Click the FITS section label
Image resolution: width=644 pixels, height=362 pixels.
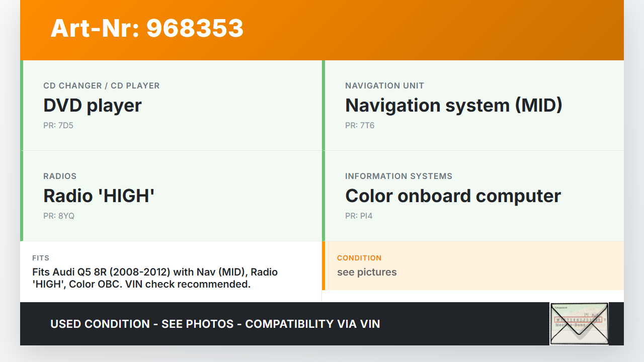41,258
